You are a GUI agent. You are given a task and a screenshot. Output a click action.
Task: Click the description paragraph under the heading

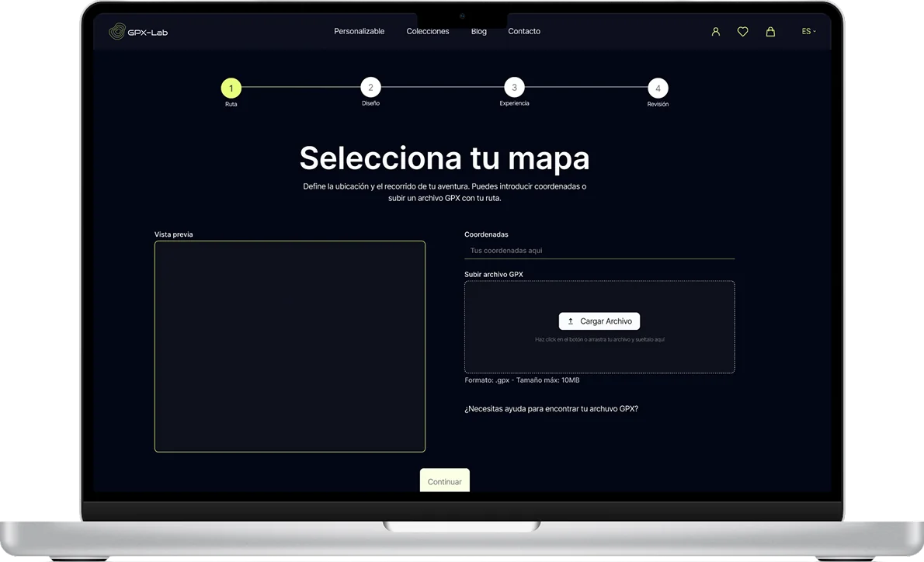(x=444, y=192)
